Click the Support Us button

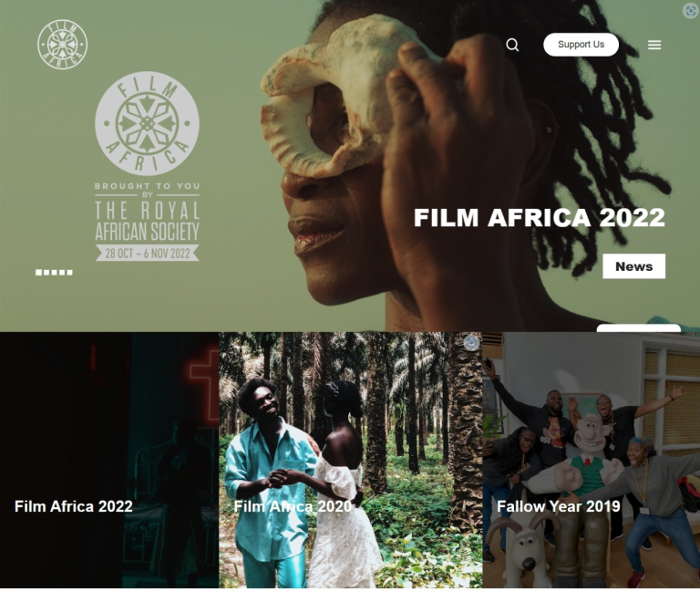[581, 44]
